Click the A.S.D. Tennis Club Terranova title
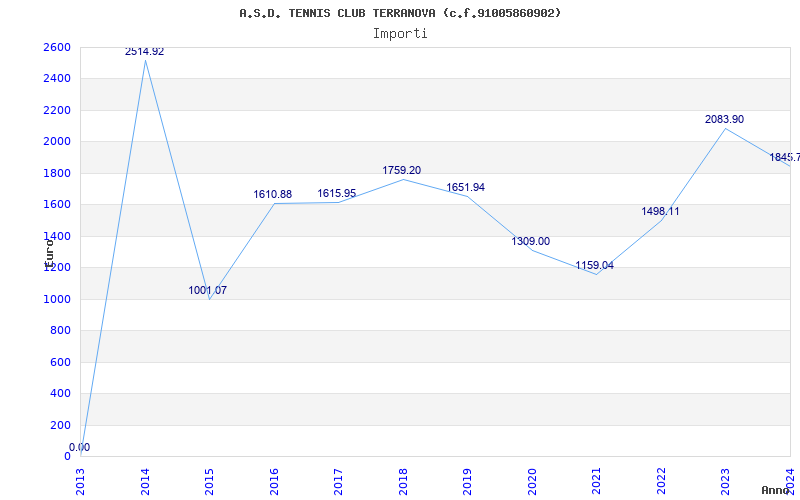 coord(400,13)
